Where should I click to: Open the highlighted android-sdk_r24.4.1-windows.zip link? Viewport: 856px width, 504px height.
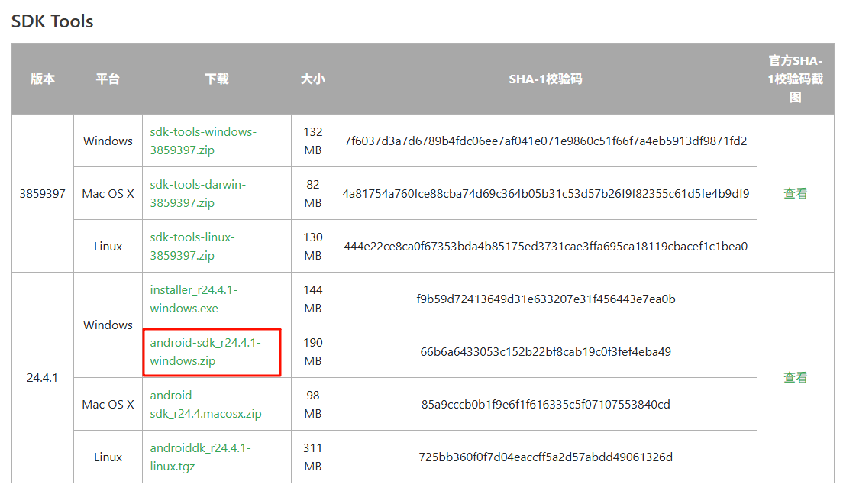pos(202,351)
